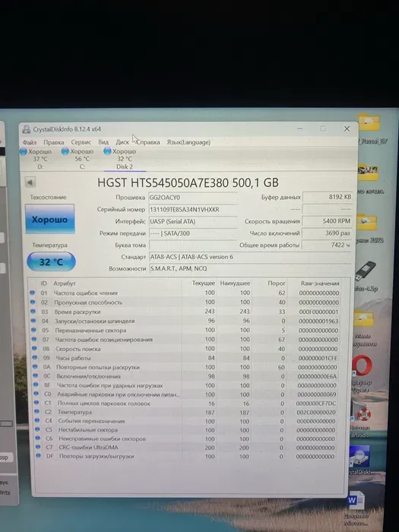Viewport: 399px width, 532px height.
Task: Click the CrystalDiskInfo title bar icon
Action: pos(26,129)
